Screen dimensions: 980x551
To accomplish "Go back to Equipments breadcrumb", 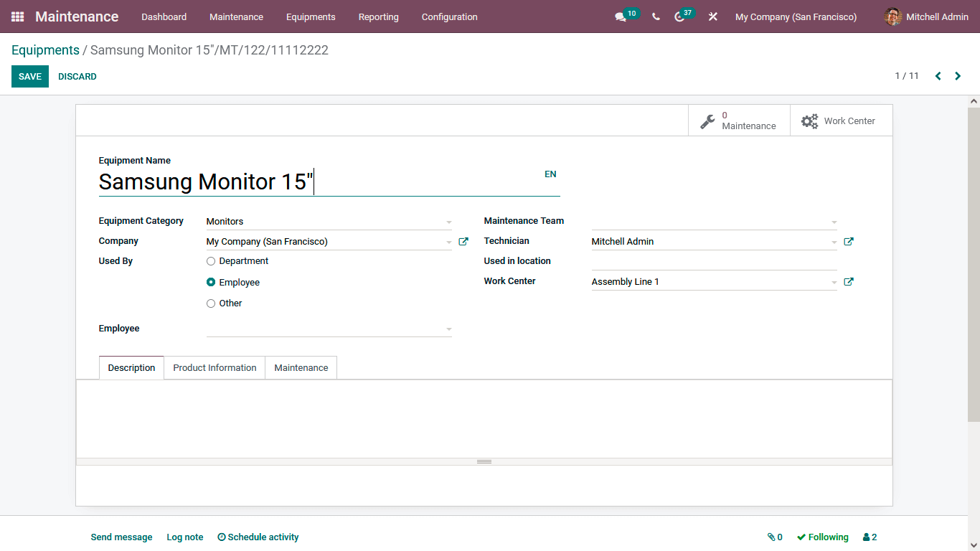I will click(45, 50).
